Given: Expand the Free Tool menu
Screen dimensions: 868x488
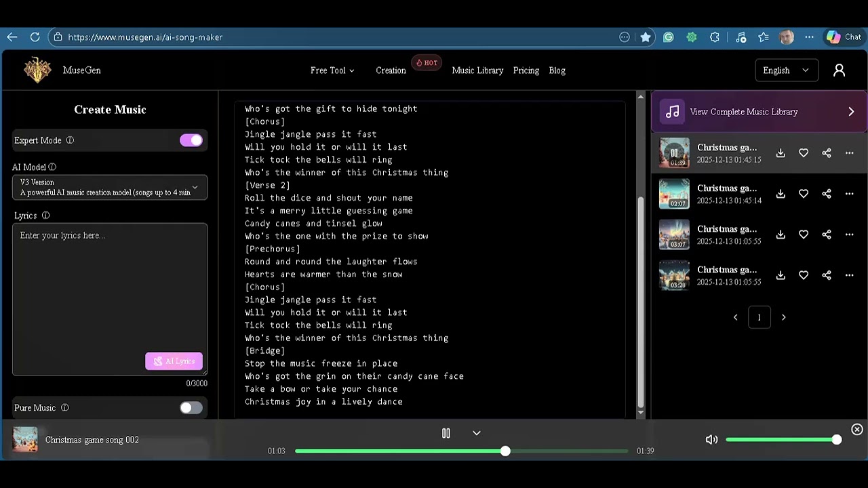Looking at the screenshot, I should pos(332,70).
